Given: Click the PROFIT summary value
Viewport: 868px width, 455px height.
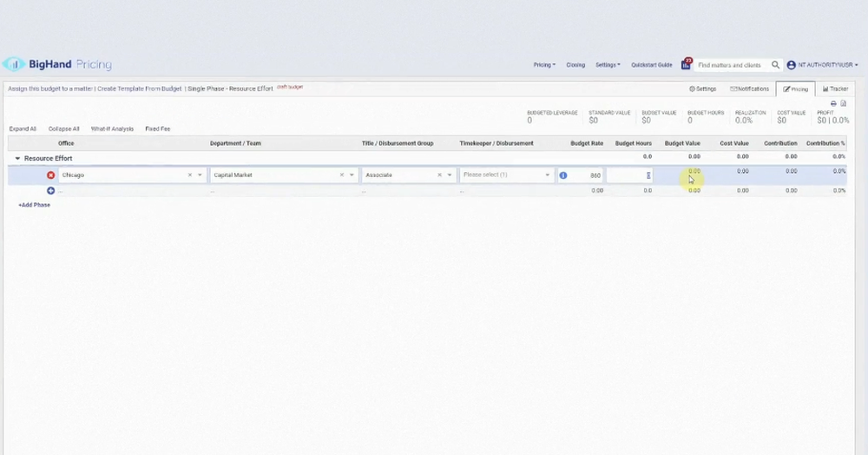Looking at the screenshot, I should click(833, 121).
